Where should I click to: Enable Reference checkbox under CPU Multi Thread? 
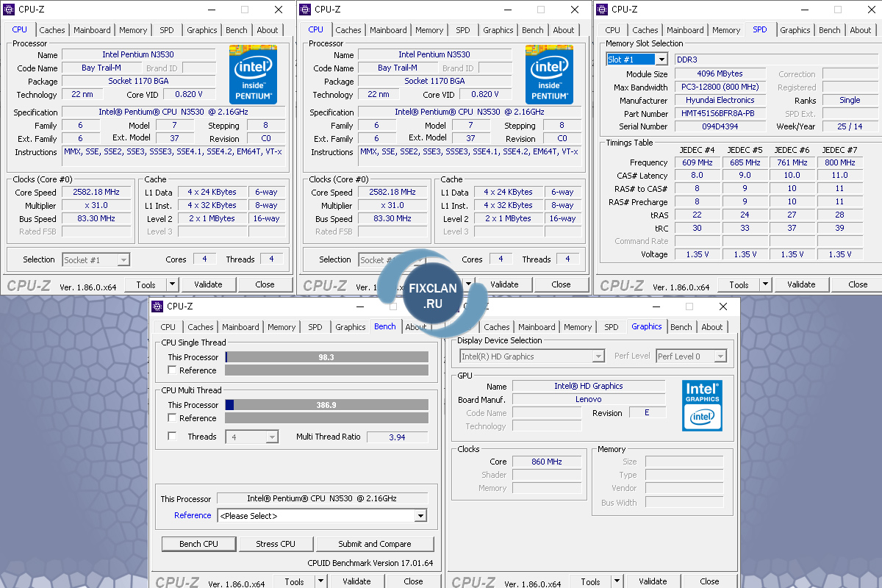(x=172, y=418)
